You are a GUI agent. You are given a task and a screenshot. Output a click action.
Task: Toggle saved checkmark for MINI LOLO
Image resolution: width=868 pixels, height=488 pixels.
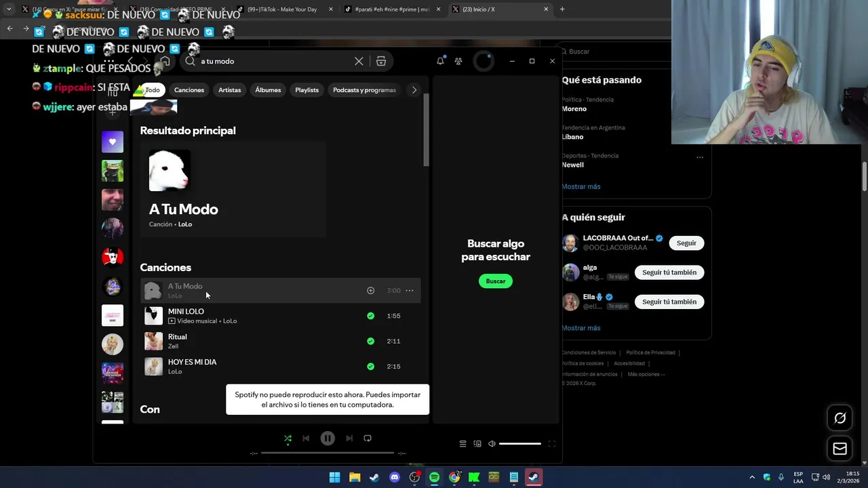tap(370, 316)
